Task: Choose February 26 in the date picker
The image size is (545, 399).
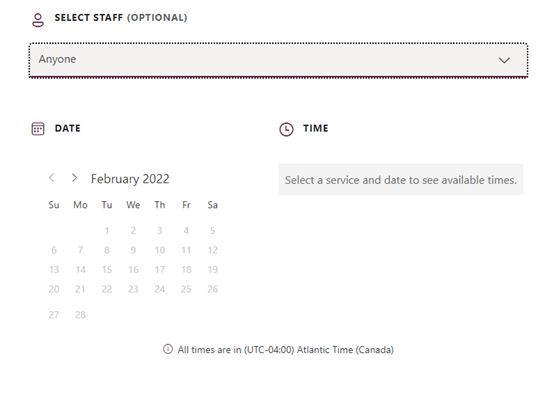Action: click(x=212, y=289)
